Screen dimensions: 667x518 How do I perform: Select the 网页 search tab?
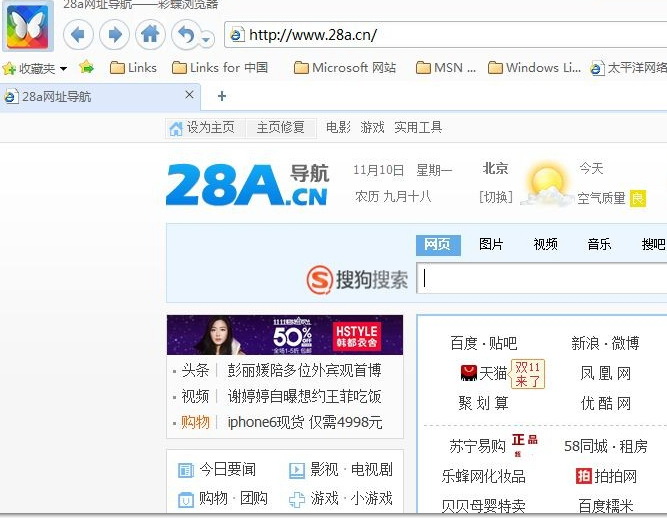coord(438,245)
